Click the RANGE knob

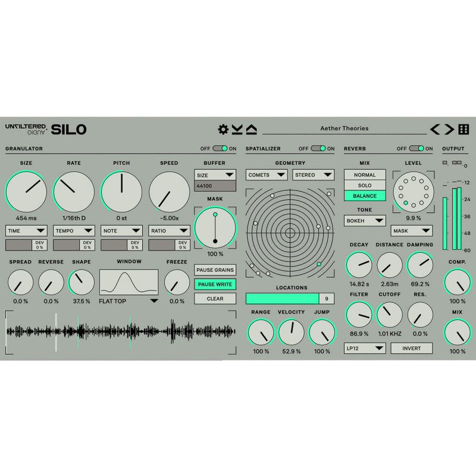click(261, 332)
